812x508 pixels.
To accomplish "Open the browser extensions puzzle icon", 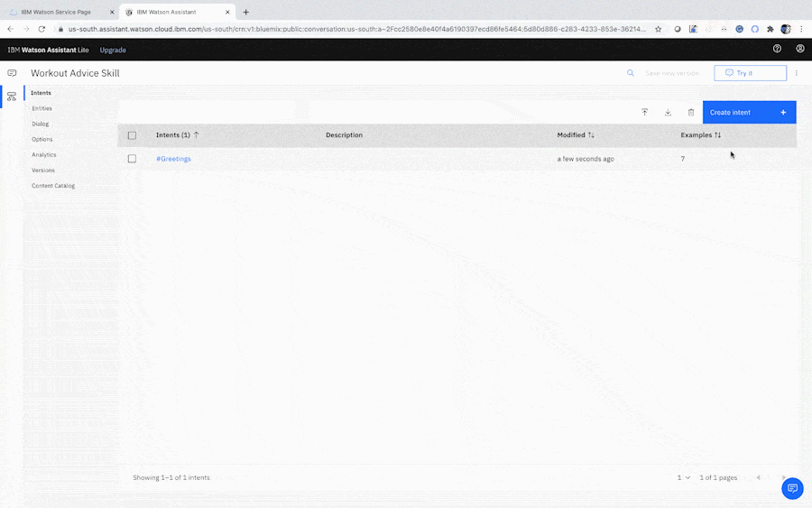I will pyautogui.click(x=770, y=29).
